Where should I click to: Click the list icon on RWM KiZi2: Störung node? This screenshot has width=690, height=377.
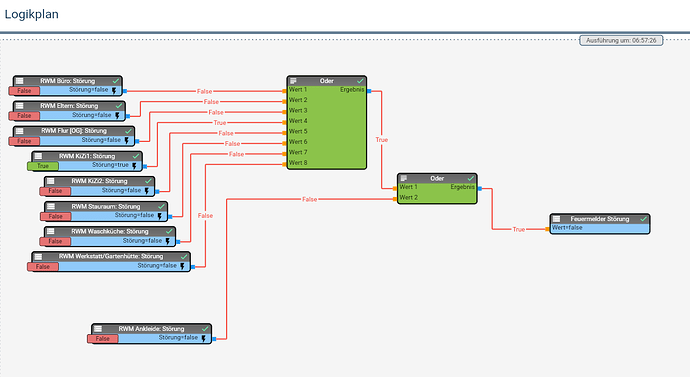pos(51,181)
